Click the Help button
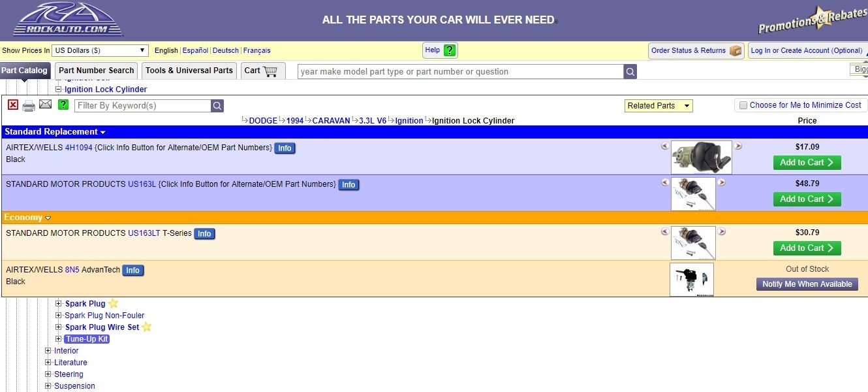Image resolution: width=868 pixels, height=392 pixels. click(x=440, y=50)
